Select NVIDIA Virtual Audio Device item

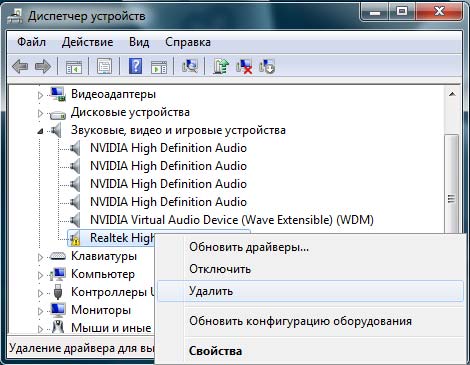[232, 220]
